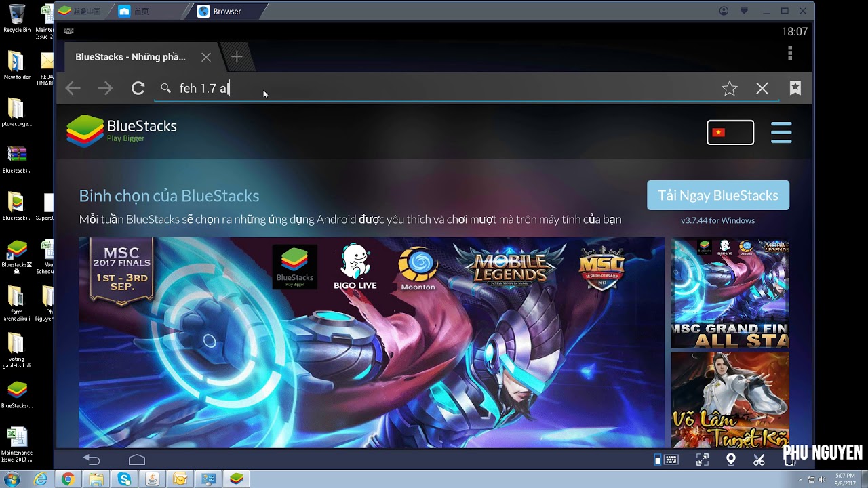This screenshot has width=868, height=488.
Task: Click the v3.7.44 for Windows link
Action: point(718,220)
